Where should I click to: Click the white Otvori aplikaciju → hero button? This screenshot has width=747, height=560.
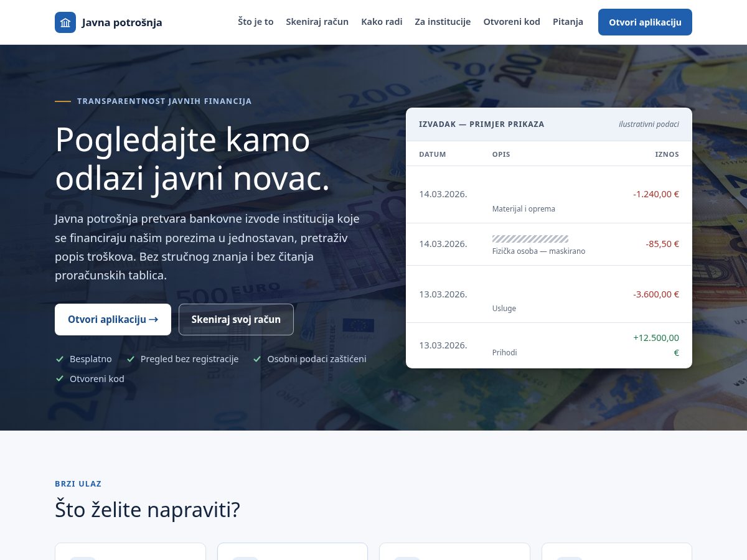(113, 319)
